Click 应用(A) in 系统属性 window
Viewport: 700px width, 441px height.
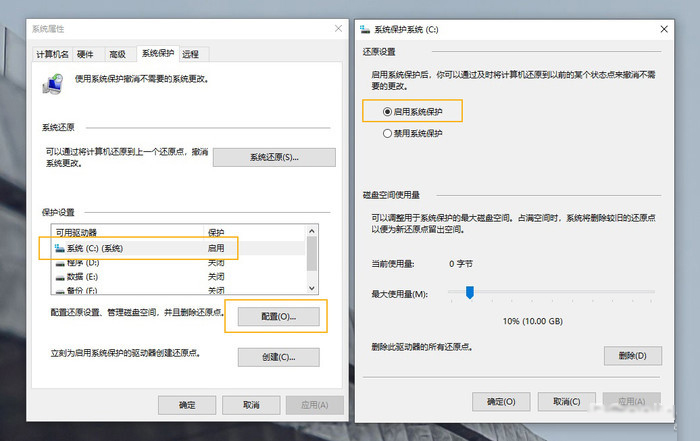pos(315,405)
